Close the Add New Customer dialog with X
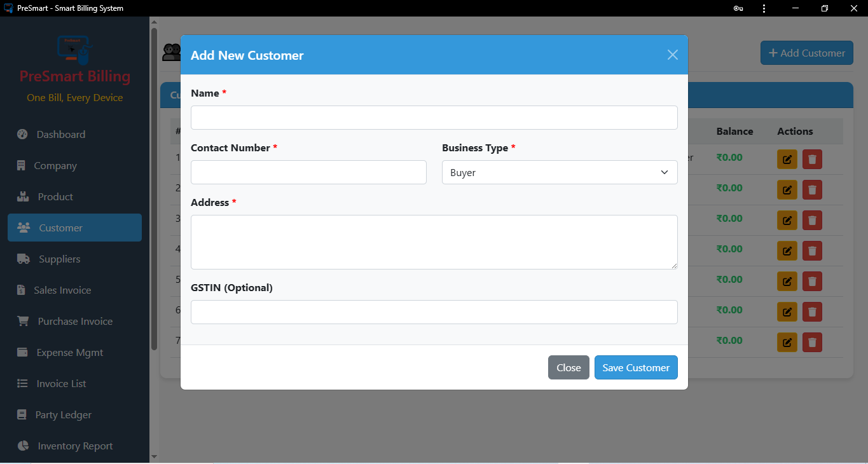The image size is (868, 464). coord(672,55)
